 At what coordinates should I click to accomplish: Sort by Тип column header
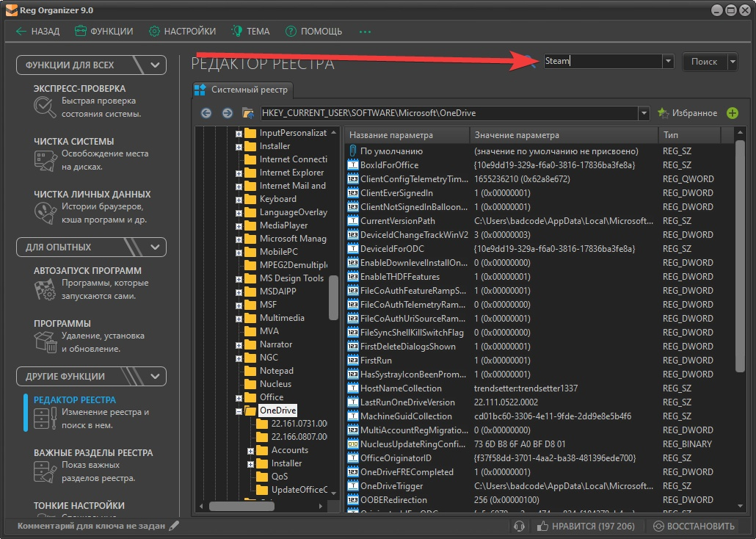click(x=689, y=135)
